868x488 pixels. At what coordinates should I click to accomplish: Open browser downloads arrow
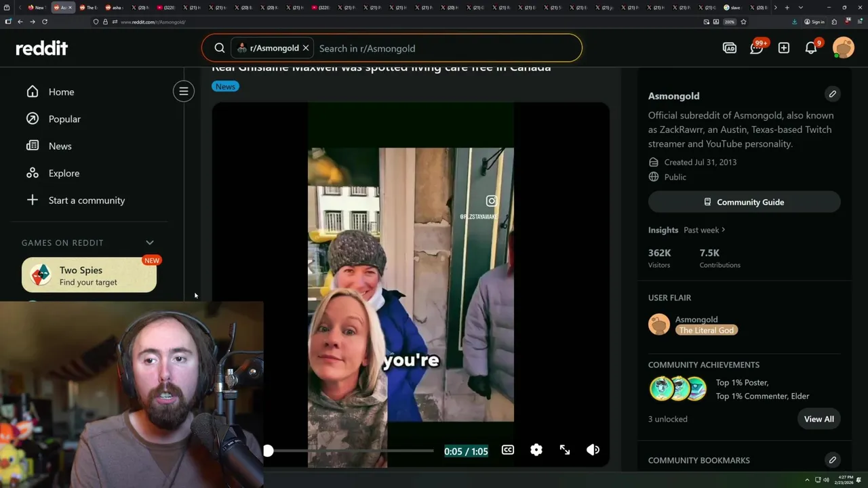coord(794,22)
